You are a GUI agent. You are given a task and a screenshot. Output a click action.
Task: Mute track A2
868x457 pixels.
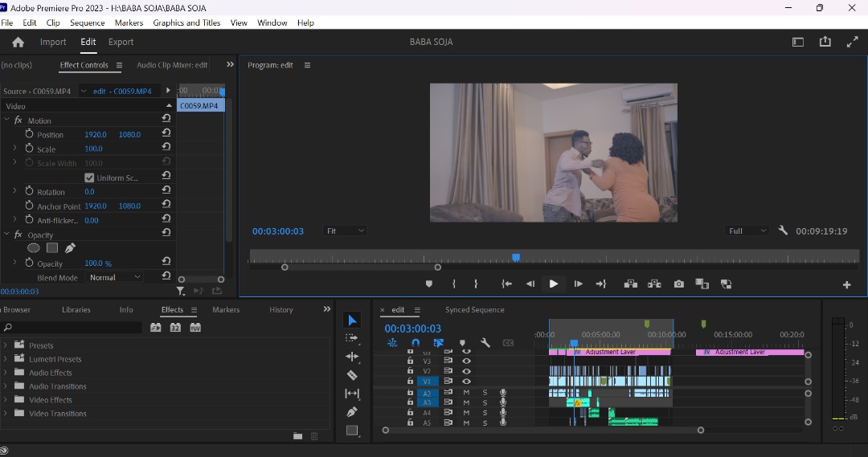467,393
